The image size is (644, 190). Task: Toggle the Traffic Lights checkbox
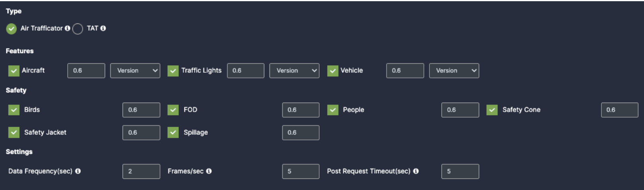[173, 71]
